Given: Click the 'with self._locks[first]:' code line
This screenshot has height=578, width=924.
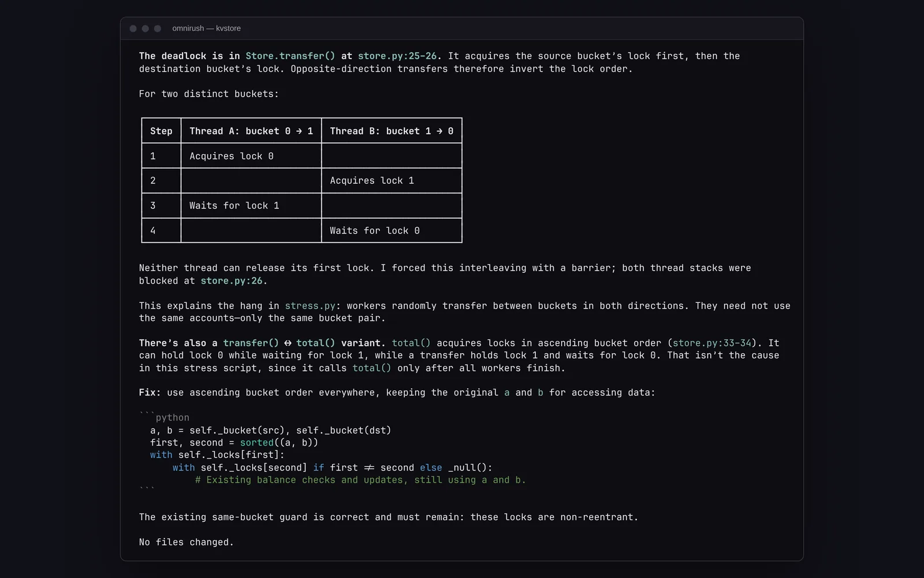Looking at the screenshot, I should pos(218,455).
